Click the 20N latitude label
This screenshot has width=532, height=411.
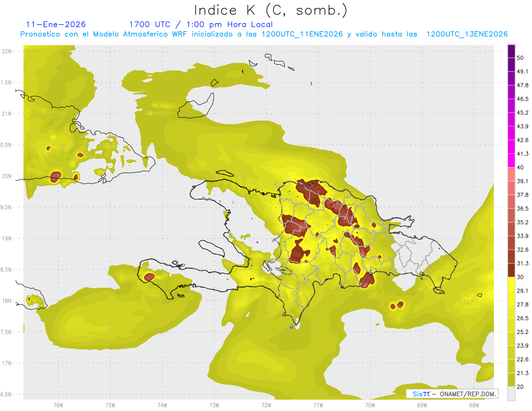(x=7, y=176)
